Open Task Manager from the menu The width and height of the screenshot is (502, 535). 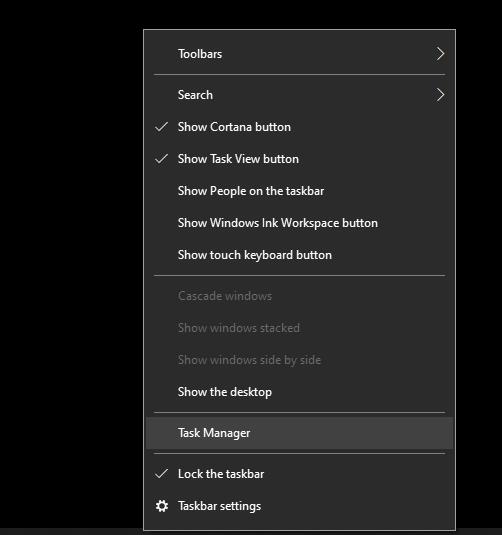tap(299, 433)
